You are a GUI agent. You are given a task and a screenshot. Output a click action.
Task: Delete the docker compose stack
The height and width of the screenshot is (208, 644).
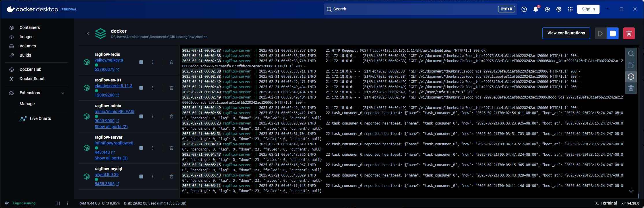(x=629, y=34)
